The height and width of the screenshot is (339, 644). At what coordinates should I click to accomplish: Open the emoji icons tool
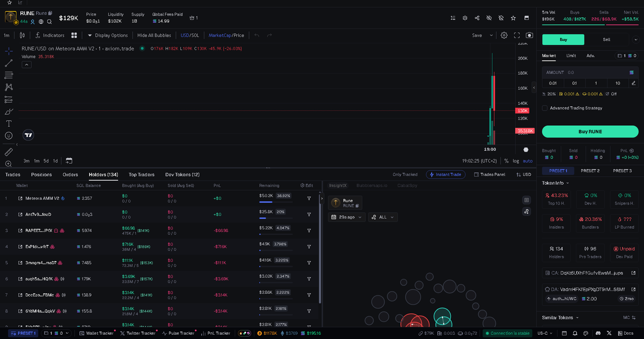click(9, 136)
